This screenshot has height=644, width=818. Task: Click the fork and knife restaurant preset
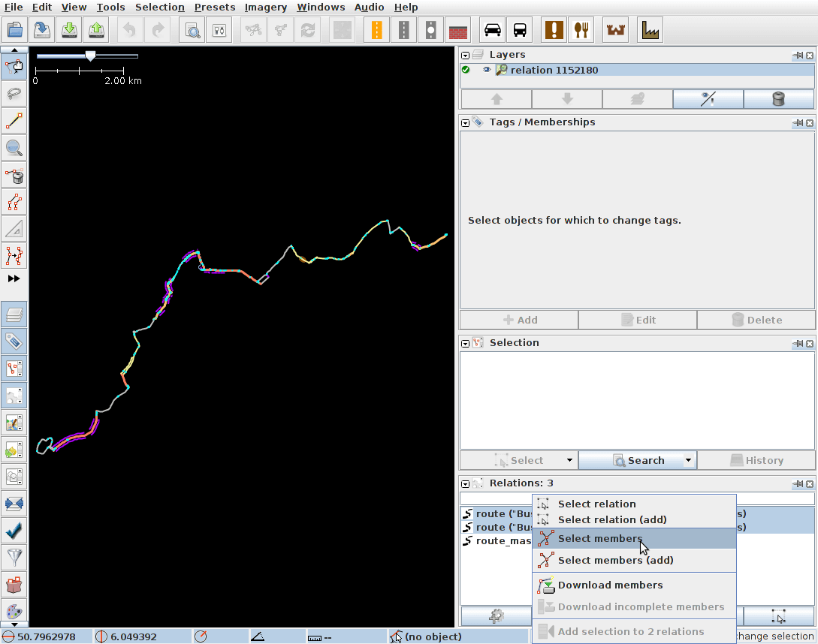[581, 30]
